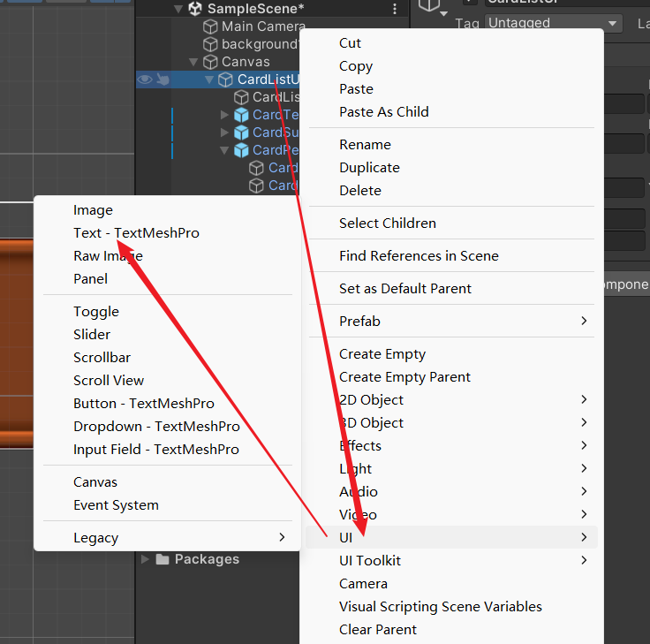Open the Video submenu
Image resolution: width=650 pixels, height=644 pixels.
pyautogui.click(x=451, y=515)
